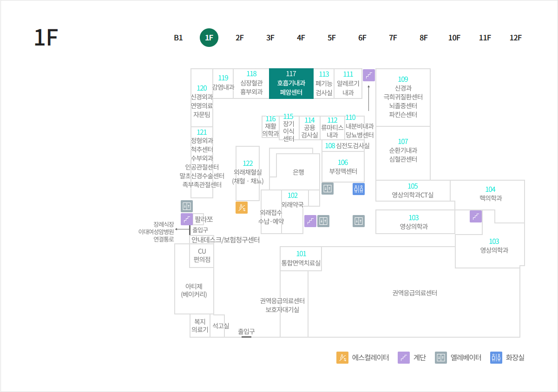Select the 권역응급의료센터 area on the map
Screen dimensions: 558x392
[414, 293]
